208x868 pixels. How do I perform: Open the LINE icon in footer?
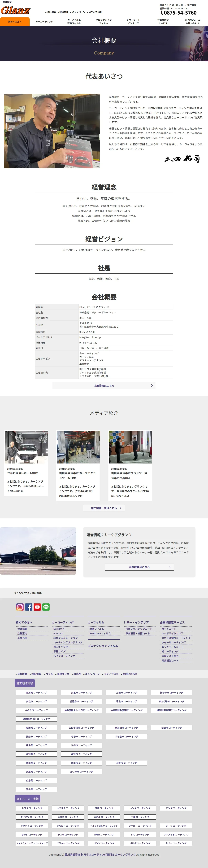(x=46, y=607)
